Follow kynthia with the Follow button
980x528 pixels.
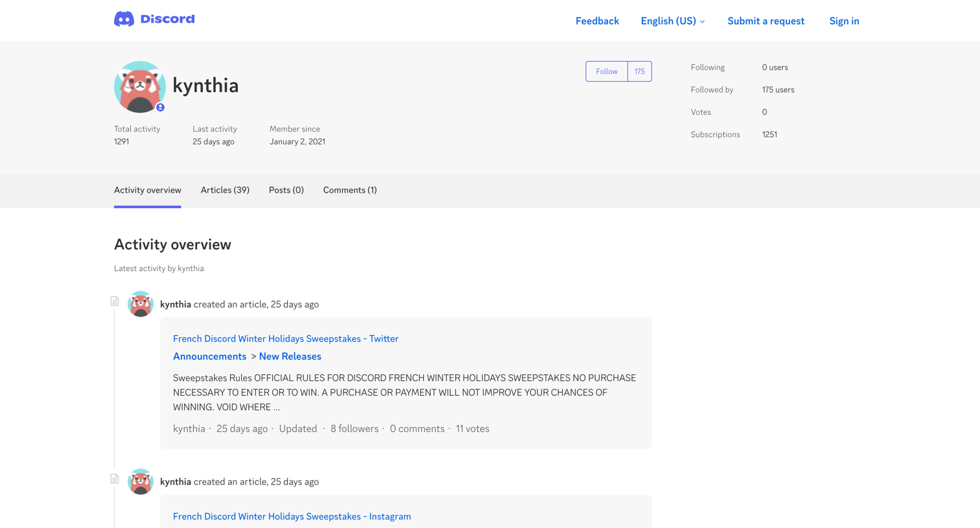607,71
